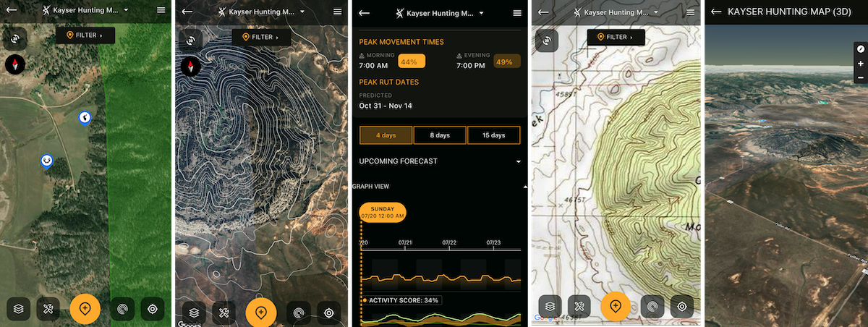This screenshot has width=868, height=327.
Task: Open the Filter menu on contour-line map
Action: [x=261, y=37]
